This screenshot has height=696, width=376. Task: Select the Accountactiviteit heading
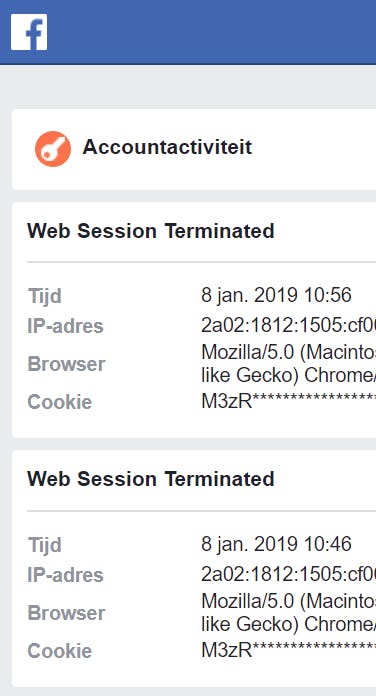click(x=167, y=147)
